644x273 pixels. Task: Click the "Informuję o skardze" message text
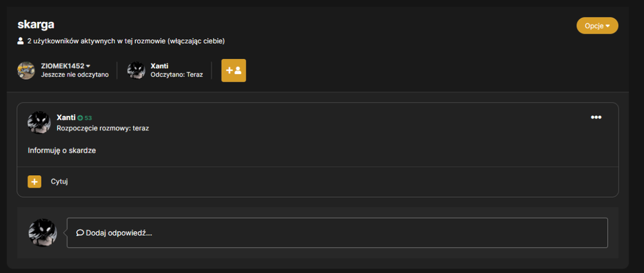(62, 150)
